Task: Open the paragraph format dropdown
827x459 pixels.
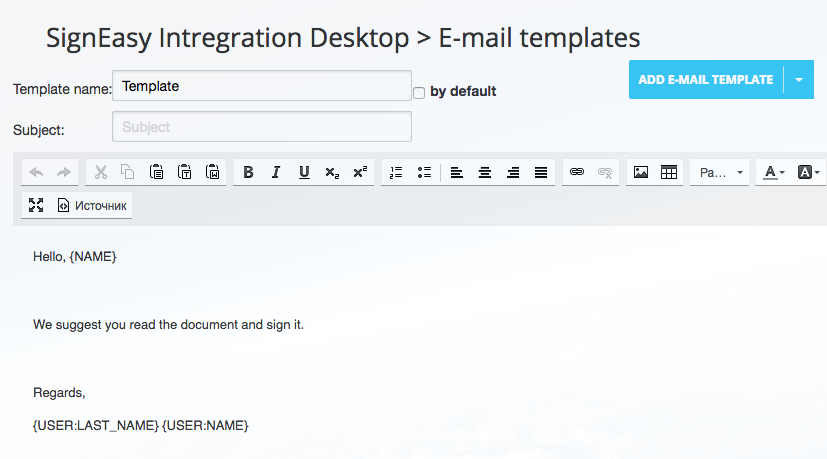Action: click(720, 173)
